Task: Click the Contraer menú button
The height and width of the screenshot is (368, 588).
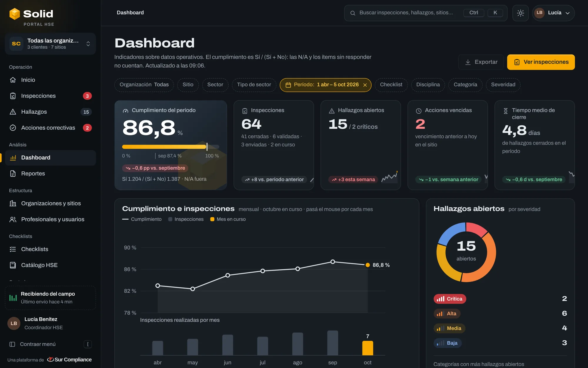Action: pyautogui.click(x=50, y=344)
